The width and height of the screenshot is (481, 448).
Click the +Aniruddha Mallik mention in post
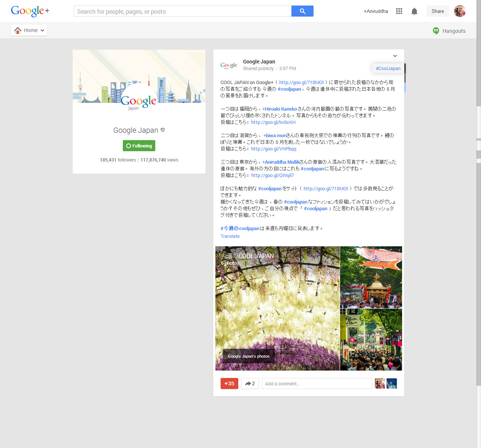click(x=281, y=162)
